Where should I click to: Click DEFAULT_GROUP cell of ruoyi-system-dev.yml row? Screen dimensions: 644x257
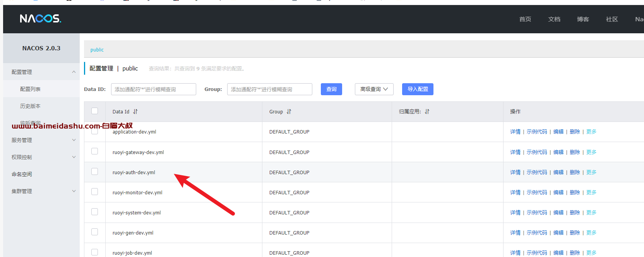point(289,212)
